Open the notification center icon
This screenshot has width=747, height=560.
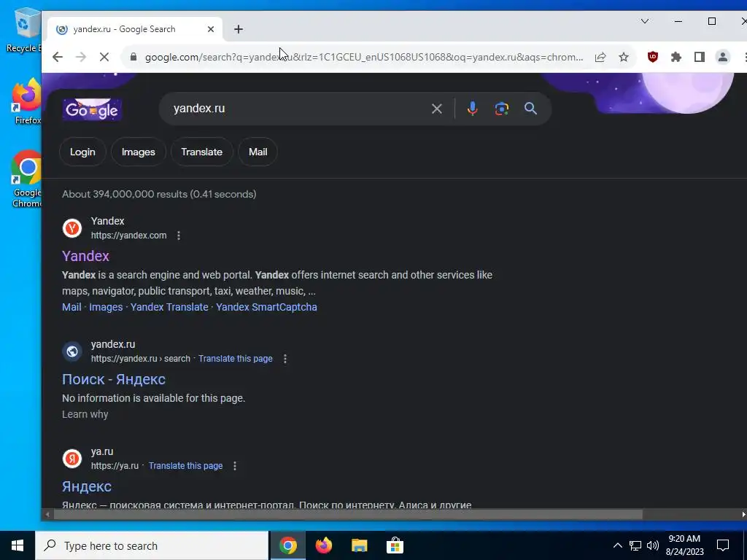[x=723, y=545]
